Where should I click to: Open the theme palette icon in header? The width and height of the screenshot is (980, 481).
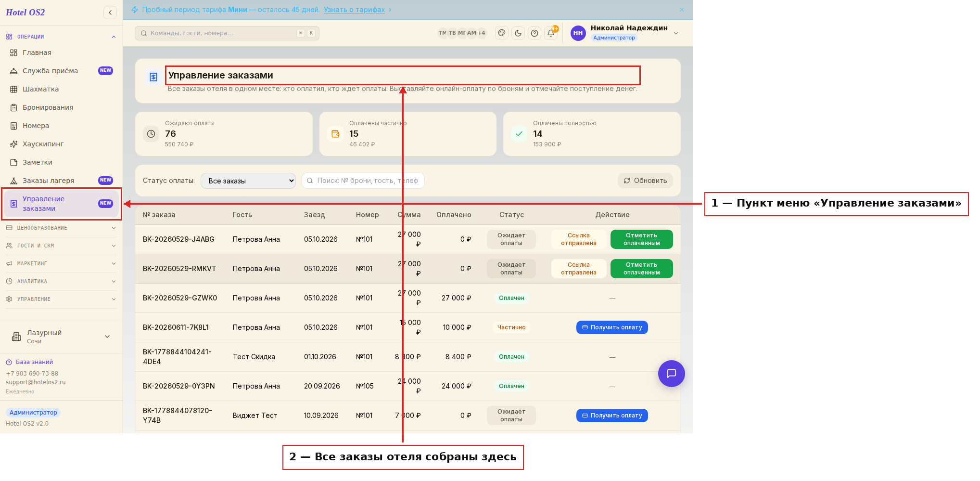502,33
